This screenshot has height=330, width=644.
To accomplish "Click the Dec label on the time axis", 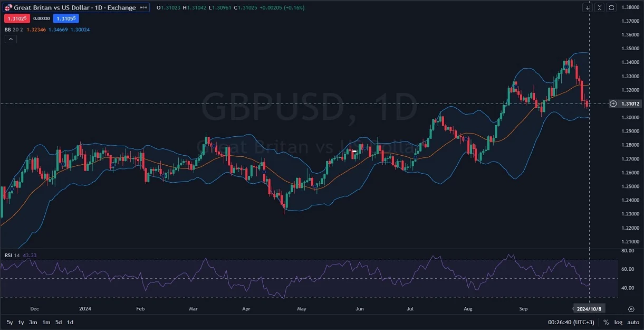I will [x=34, y=308].
